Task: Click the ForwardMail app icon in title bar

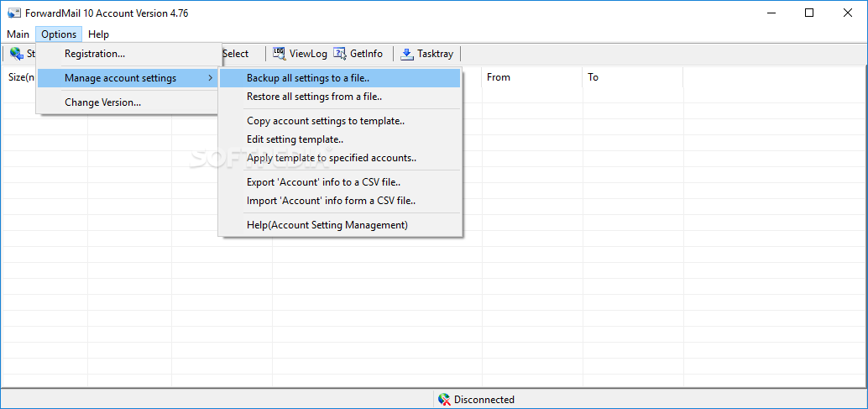Action: [x=13, y=13]
